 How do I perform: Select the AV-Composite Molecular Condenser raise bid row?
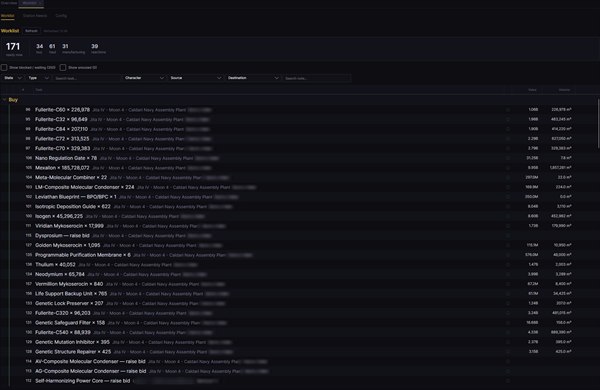(x=298, y=362)
